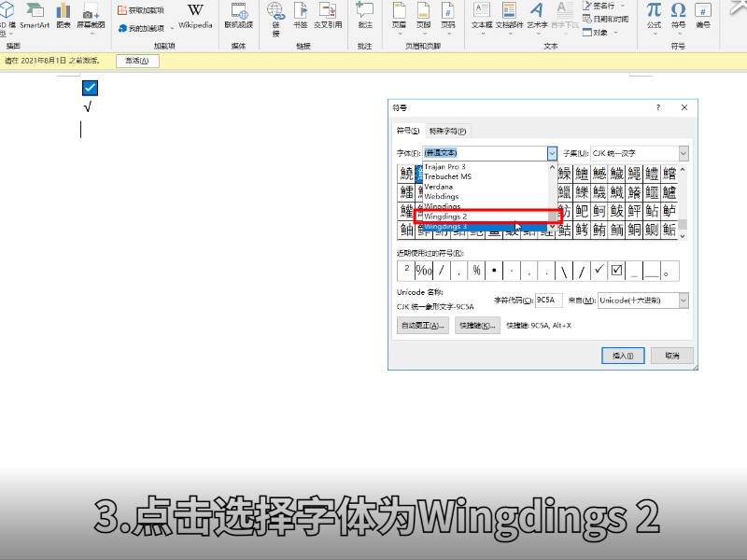
Task: Click the 插入 insert button
Action: (623, 356)
